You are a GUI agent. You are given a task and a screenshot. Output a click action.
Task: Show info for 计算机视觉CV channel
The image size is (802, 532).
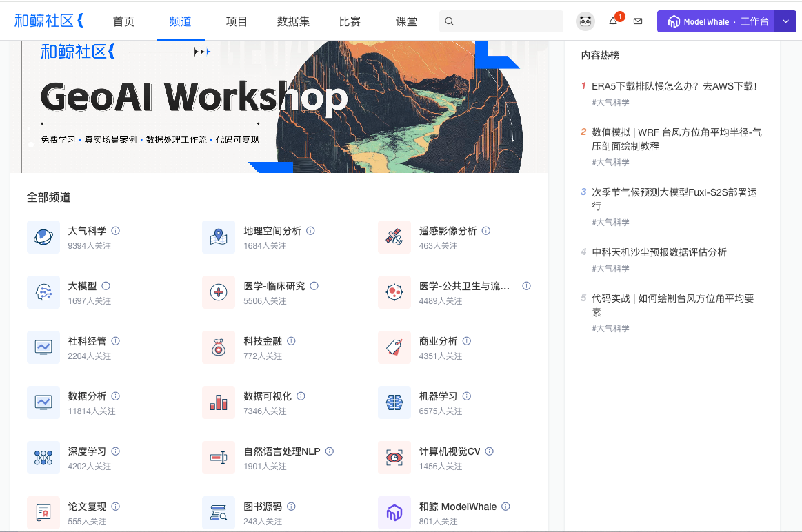tap(489, 451)
